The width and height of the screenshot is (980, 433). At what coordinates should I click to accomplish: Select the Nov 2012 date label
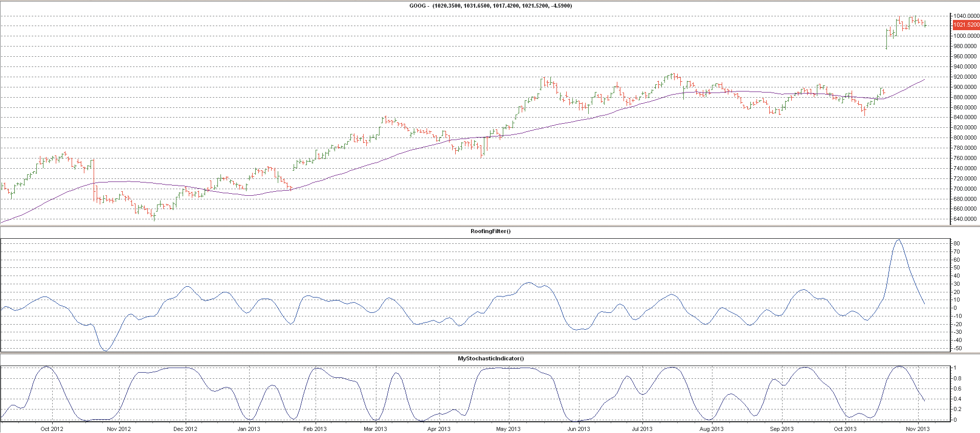[x=119, y=429]
